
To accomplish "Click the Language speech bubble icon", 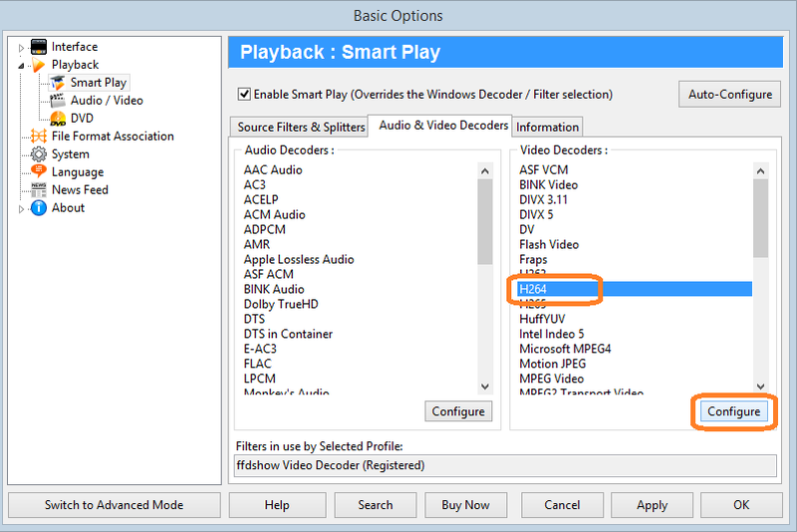I will pyautogui.click(x=39, y=172).
